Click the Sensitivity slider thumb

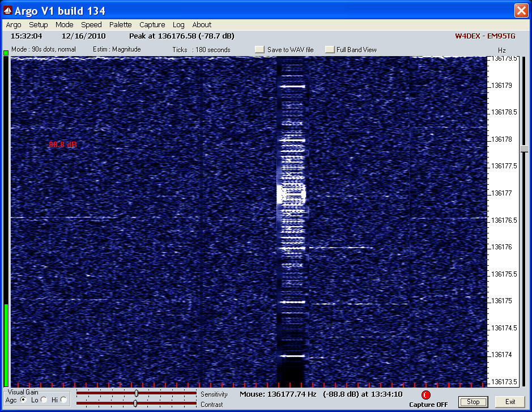point(137,393)
